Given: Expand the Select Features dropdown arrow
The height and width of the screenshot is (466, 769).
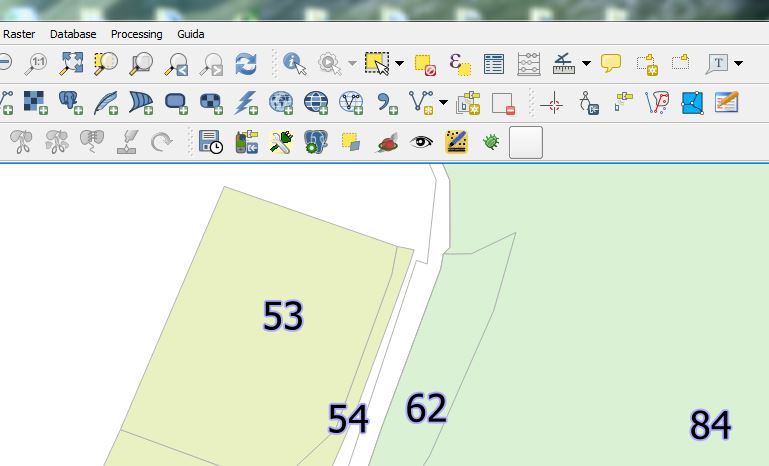Looking at the screenshot, I should click(400, 63).
